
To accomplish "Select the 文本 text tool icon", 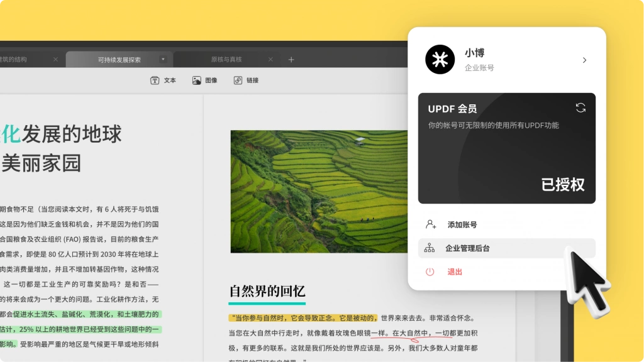I will (155, 80).
